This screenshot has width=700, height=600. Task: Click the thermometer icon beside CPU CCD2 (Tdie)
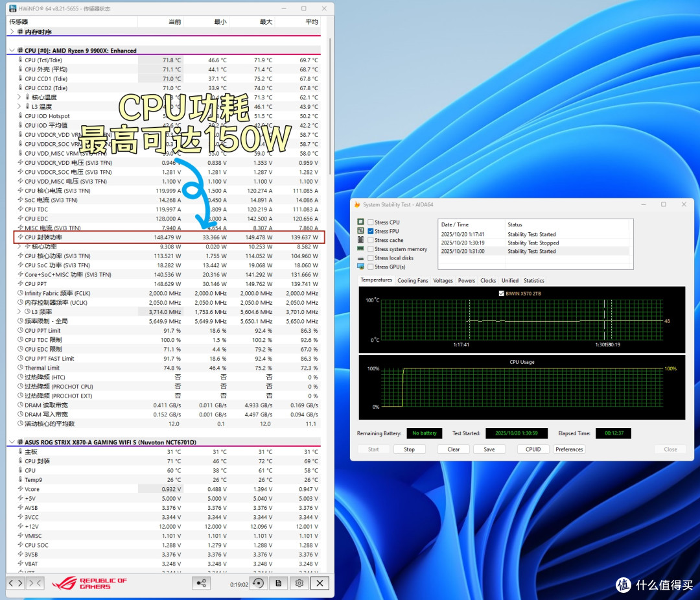20,88
